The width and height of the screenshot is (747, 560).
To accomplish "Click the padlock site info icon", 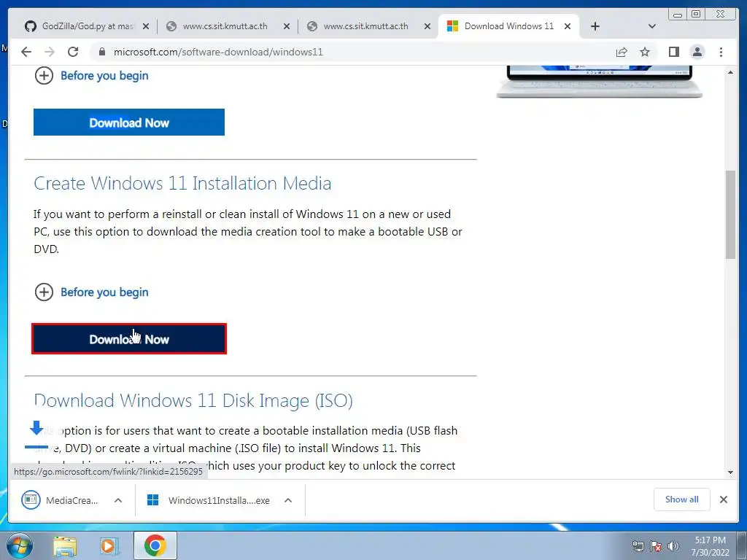I will coord(102,52).
